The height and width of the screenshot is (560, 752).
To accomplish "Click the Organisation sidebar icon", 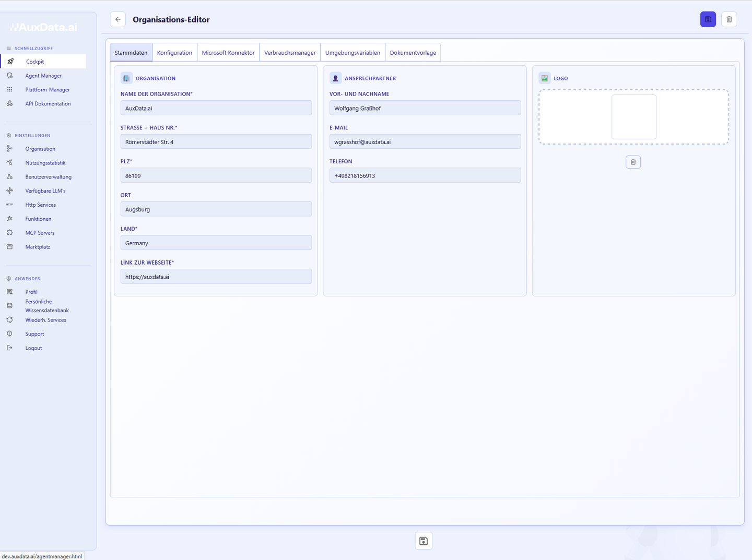I will click(10, 149).
